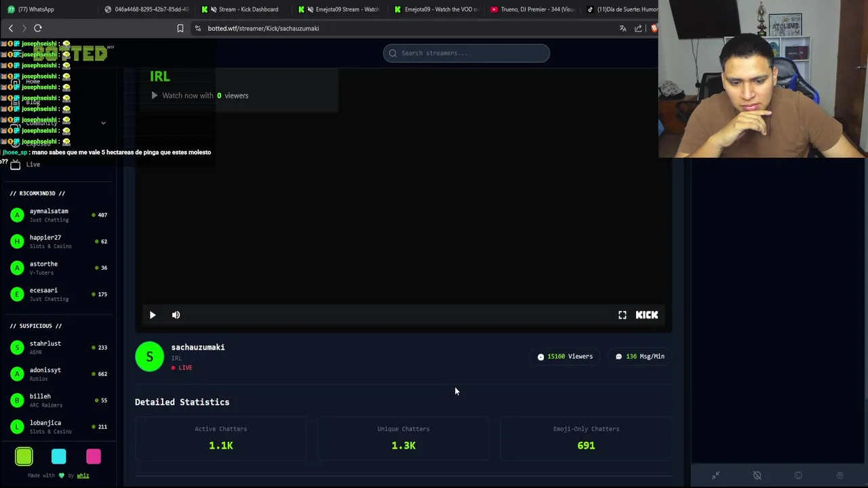Open suspicious streamer lobanjica

59,426
